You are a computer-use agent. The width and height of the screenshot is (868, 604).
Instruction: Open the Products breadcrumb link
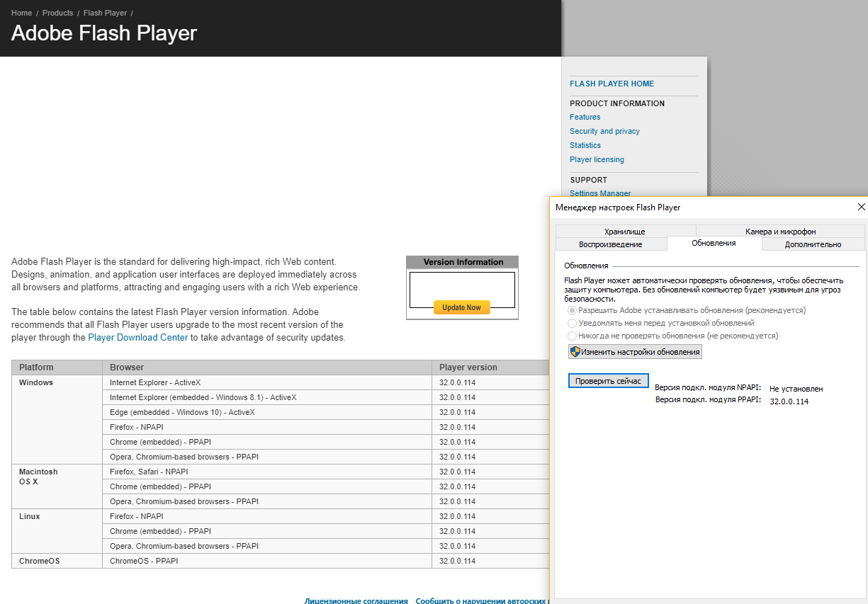[58, 13]
